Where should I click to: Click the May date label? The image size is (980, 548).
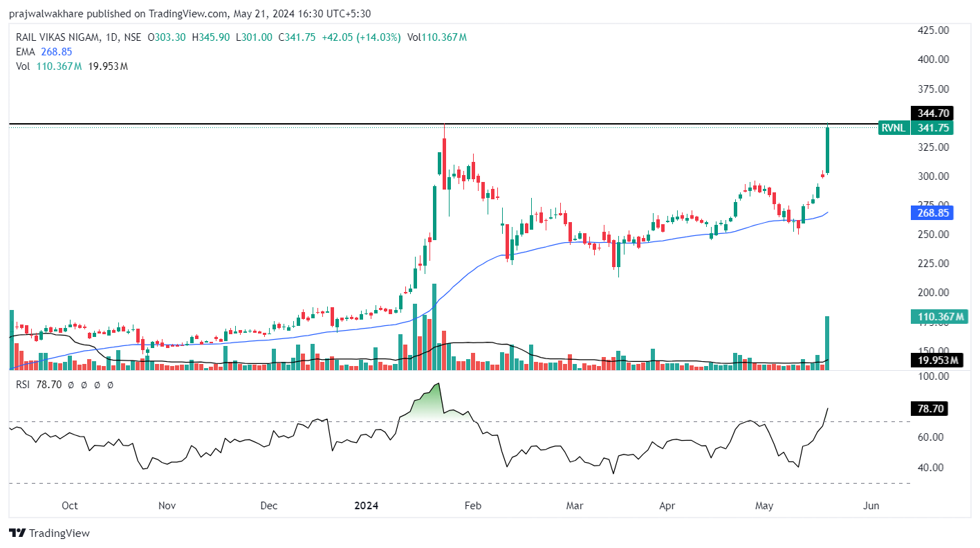(764, 506)
